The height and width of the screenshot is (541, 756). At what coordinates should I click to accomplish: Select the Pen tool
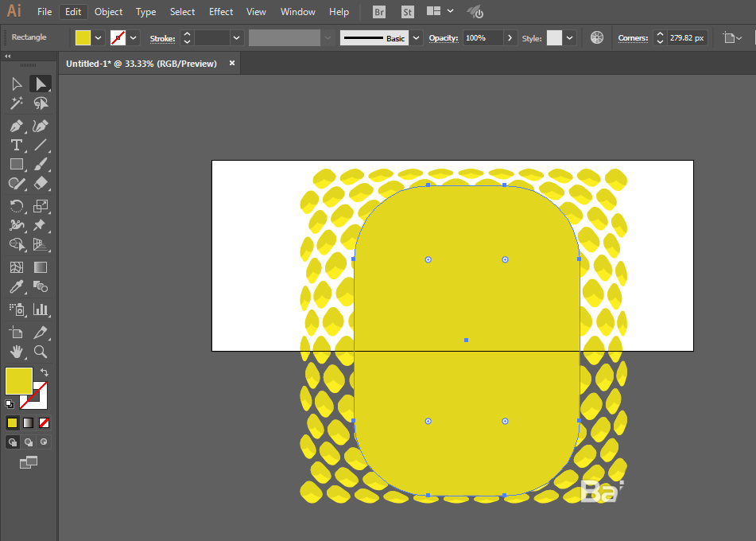coord(17,126)
